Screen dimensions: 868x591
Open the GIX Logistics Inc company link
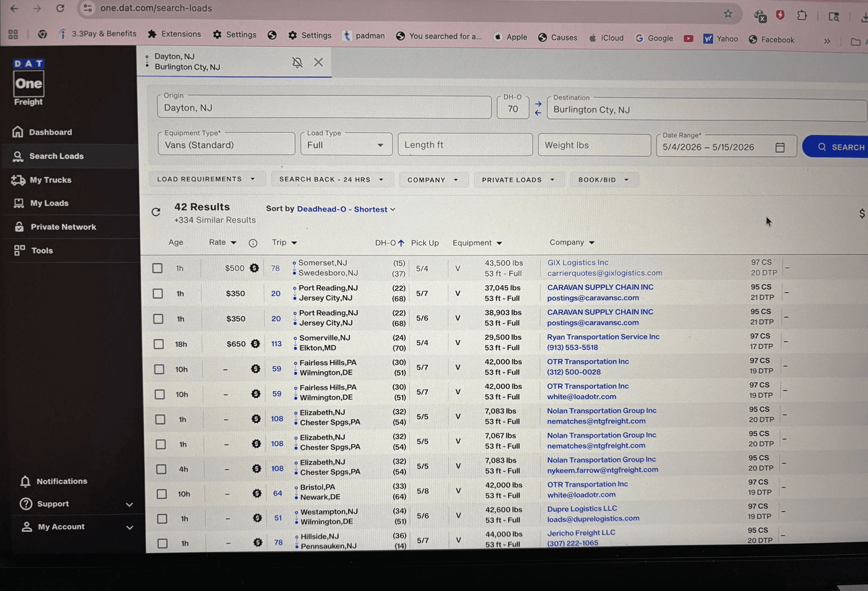(x=578, y=262)
